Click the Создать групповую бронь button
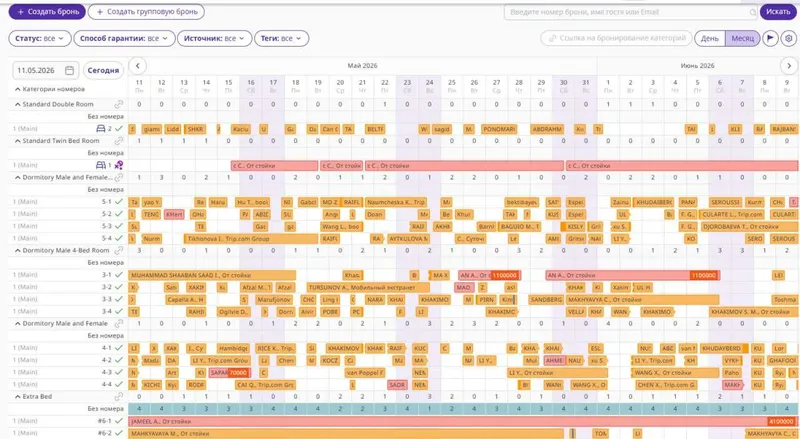 (x=146, y=12)
